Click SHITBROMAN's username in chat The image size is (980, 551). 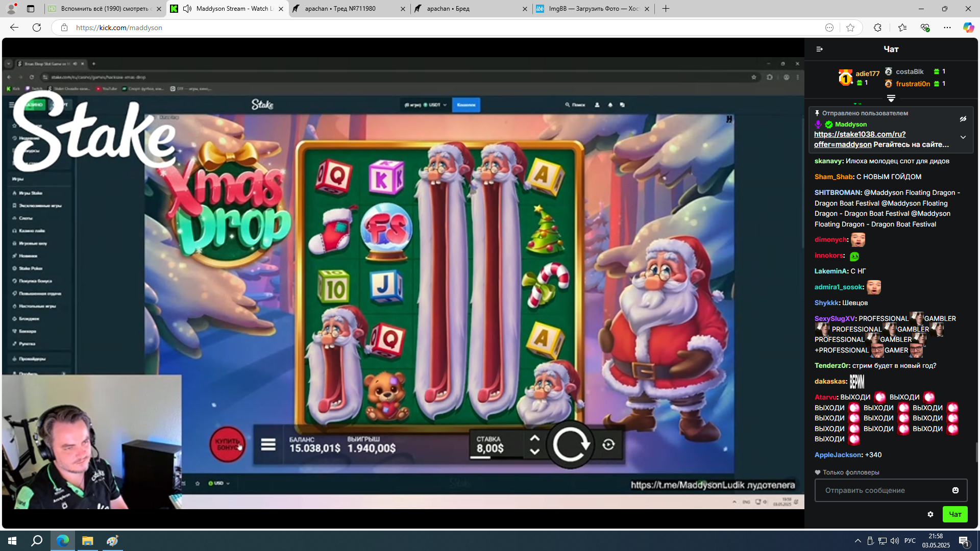click(x=838, y=193)
